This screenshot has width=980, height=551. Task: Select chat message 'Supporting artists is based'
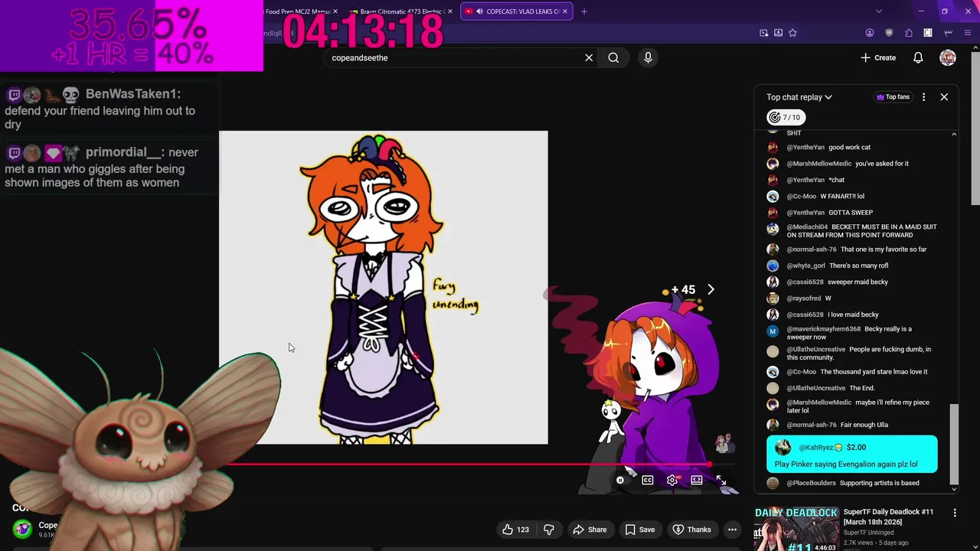879,483
